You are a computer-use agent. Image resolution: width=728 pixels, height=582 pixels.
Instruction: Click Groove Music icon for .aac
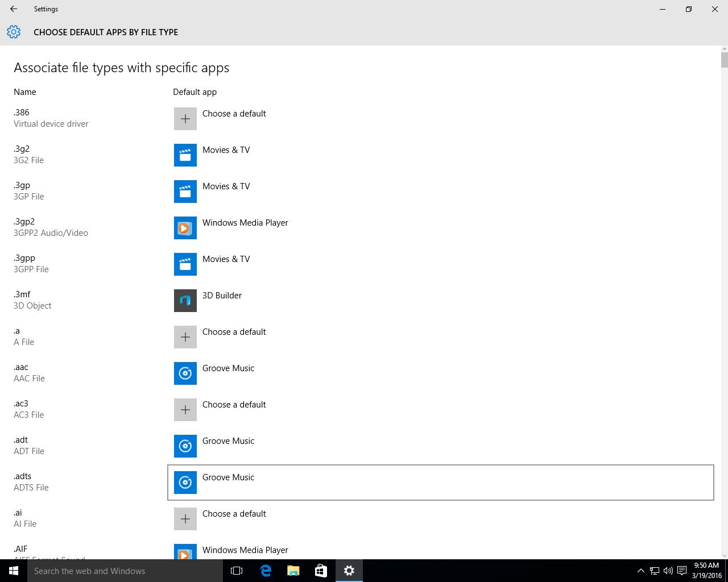coord(185,373)
